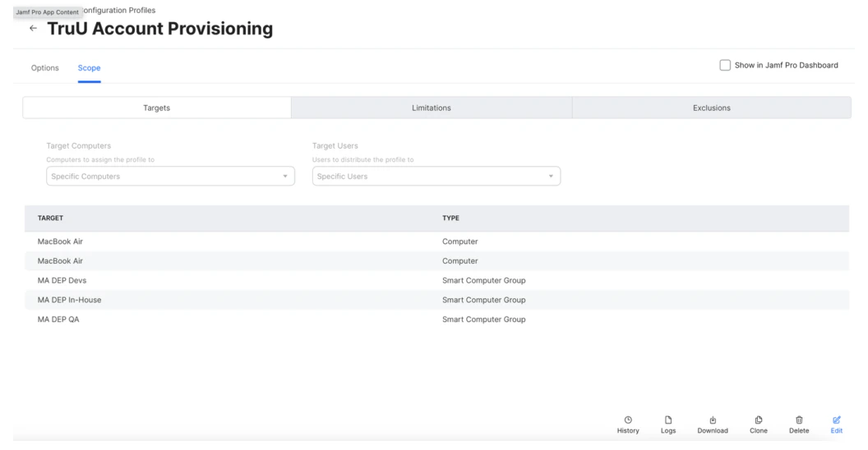
Task: Sort by TARGET column header
Action: [x=50, y=218]
